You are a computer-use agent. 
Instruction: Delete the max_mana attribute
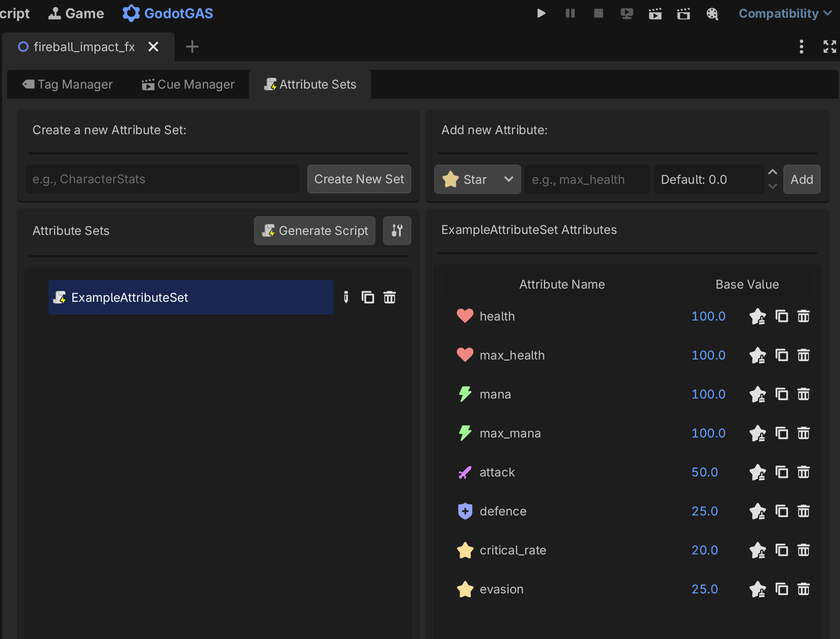click(804, 433)
